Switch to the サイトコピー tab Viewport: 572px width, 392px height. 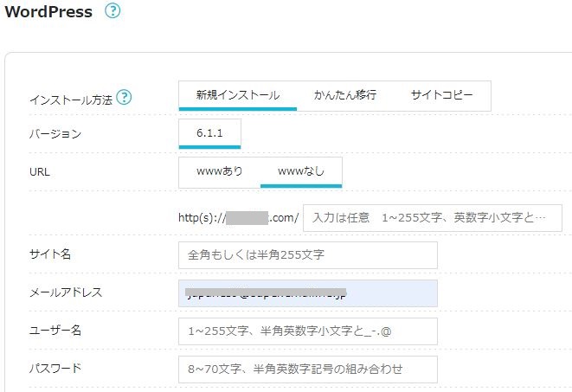point(442,95)
